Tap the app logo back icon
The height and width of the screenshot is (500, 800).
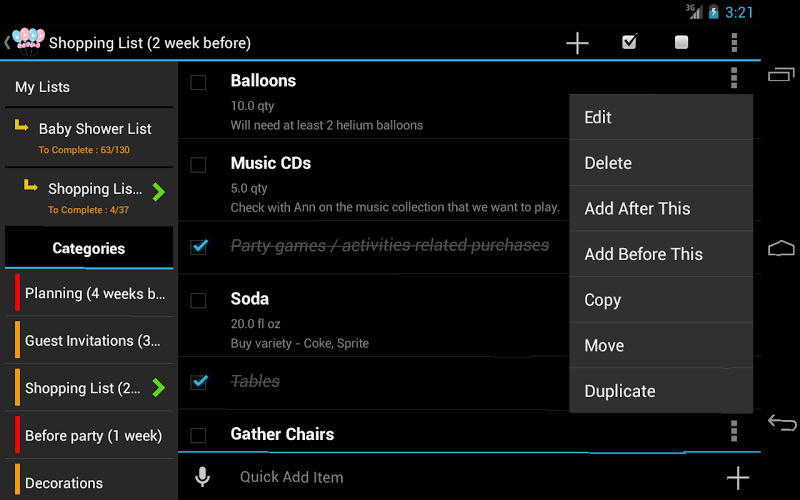[x=26, y=42]
